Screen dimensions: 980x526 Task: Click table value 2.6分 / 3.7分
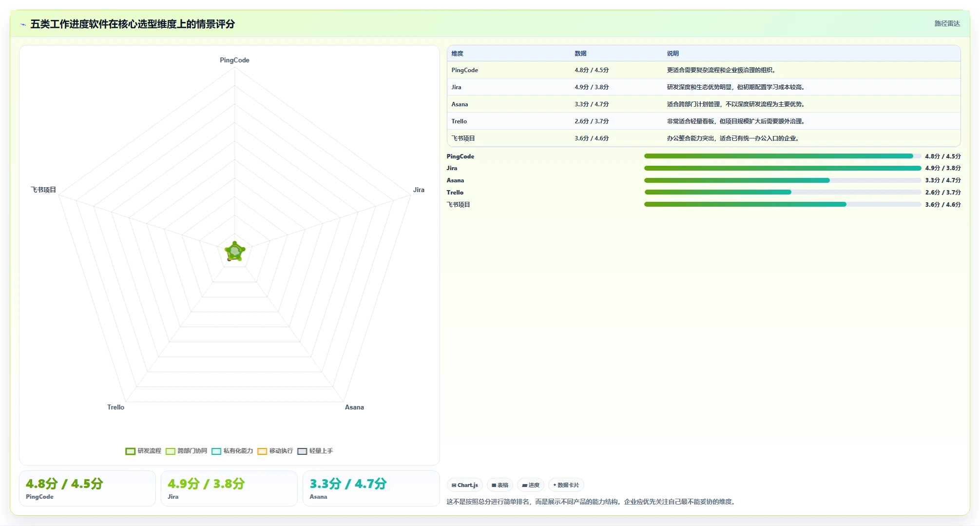(592, 121)
